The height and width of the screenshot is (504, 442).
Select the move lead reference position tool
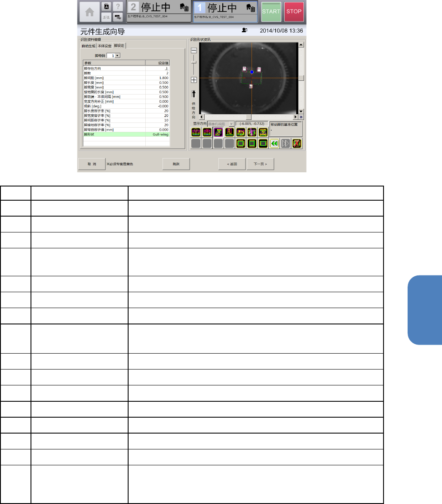pyautogui.click(x=218, y=132)
